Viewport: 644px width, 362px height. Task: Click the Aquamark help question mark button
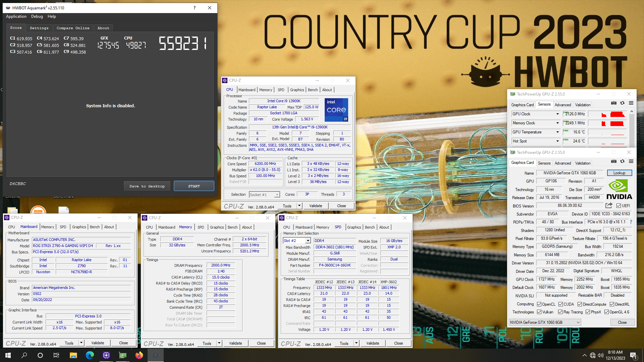(x=195, y=8)
